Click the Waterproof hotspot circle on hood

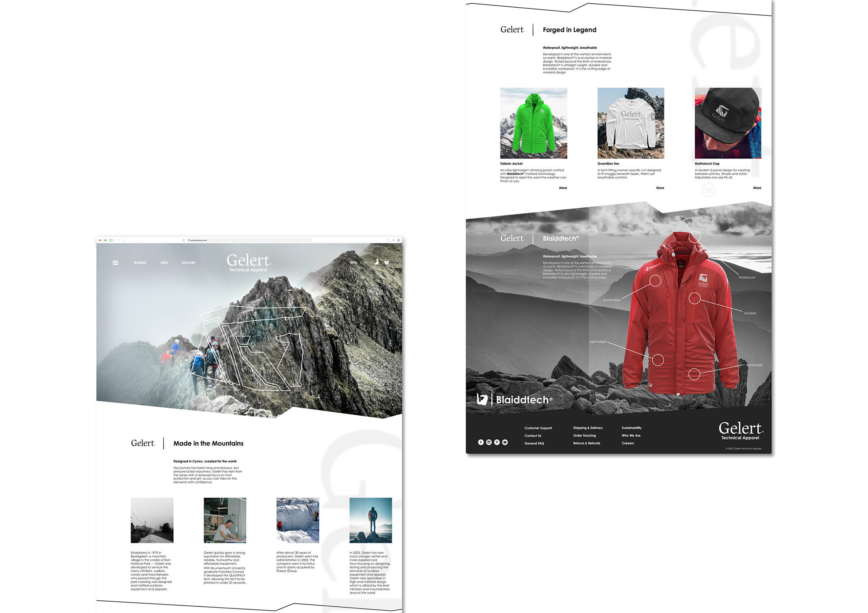(x=695, y=237)
